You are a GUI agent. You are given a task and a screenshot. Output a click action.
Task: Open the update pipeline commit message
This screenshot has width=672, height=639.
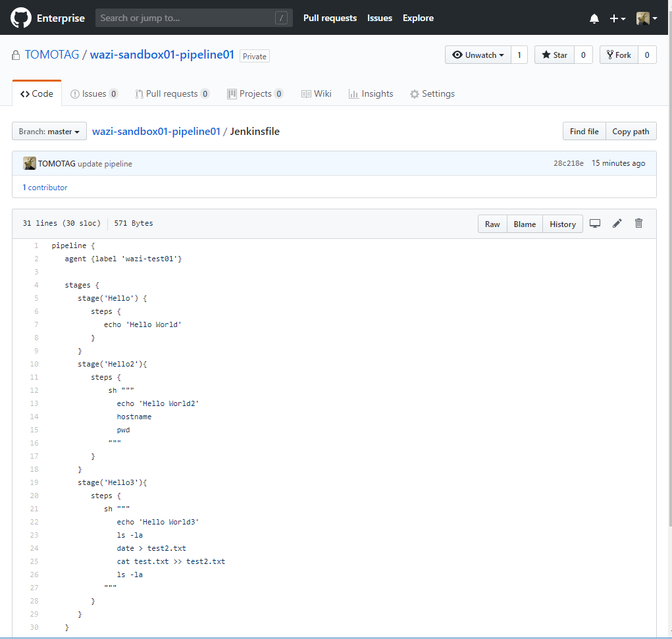105,164
